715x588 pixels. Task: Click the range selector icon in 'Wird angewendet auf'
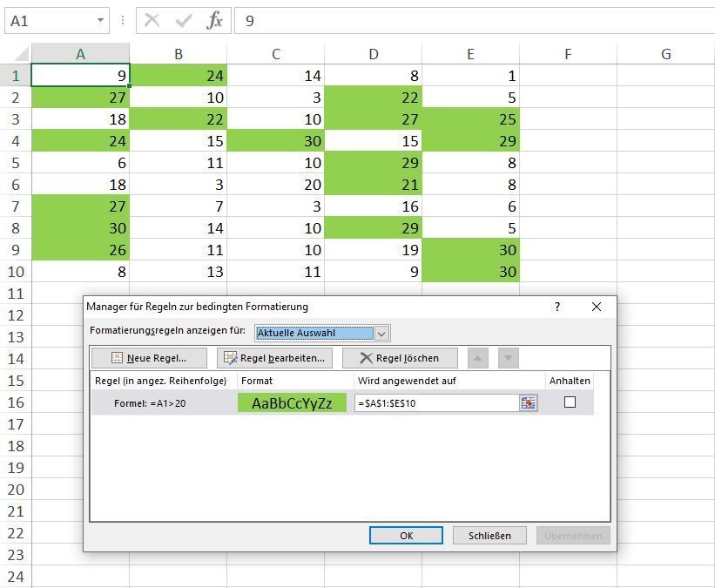(x=528, y=403)
